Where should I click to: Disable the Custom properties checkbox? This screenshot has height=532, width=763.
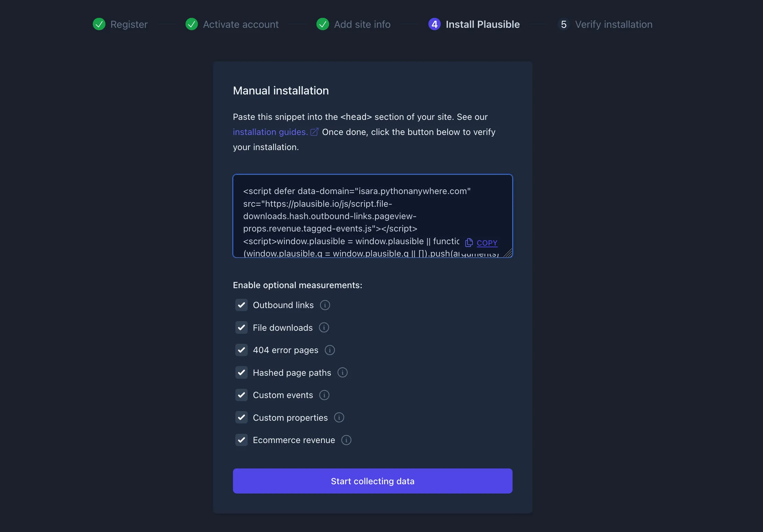242,417
